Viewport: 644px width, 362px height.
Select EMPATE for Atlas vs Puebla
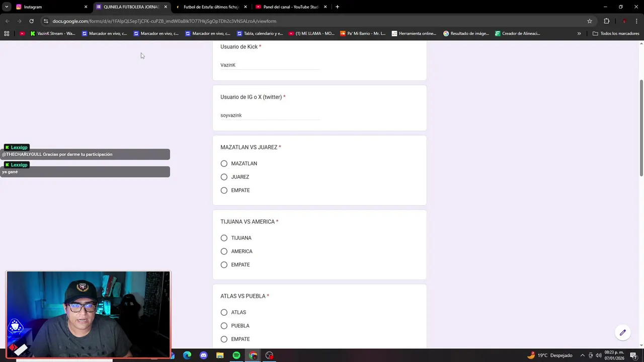[224, 339]
